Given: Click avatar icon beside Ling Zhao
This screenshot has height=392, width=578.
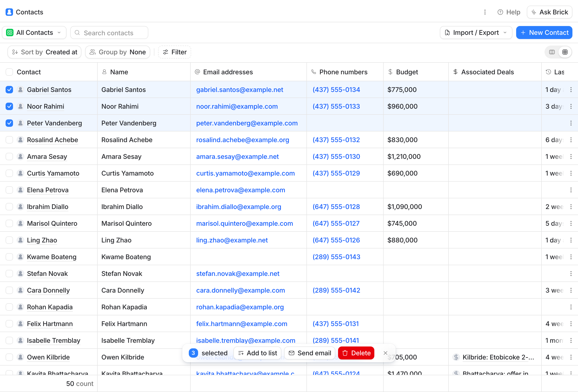Looking at the screenshot, I should (20, 240).
